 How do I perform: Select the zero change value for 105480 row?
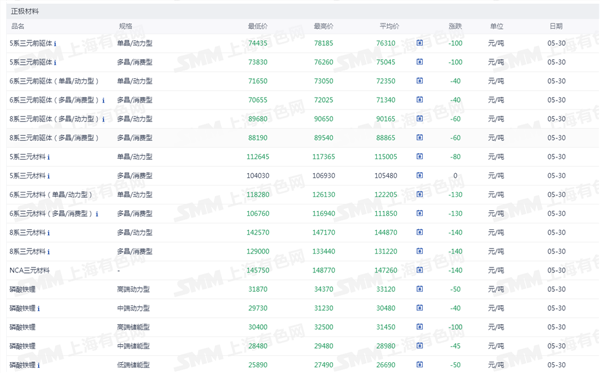click(x=455, y=176)
